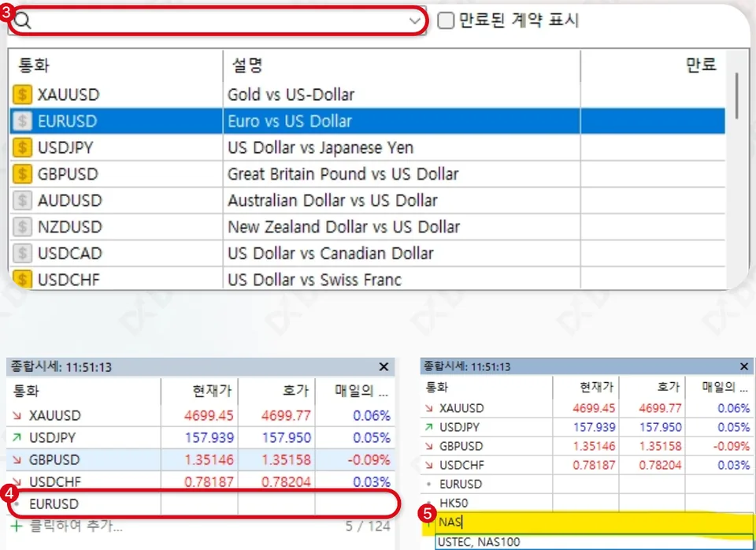
Task: Select the XAUUSD row in symbol list
Action: pos(368,95)
